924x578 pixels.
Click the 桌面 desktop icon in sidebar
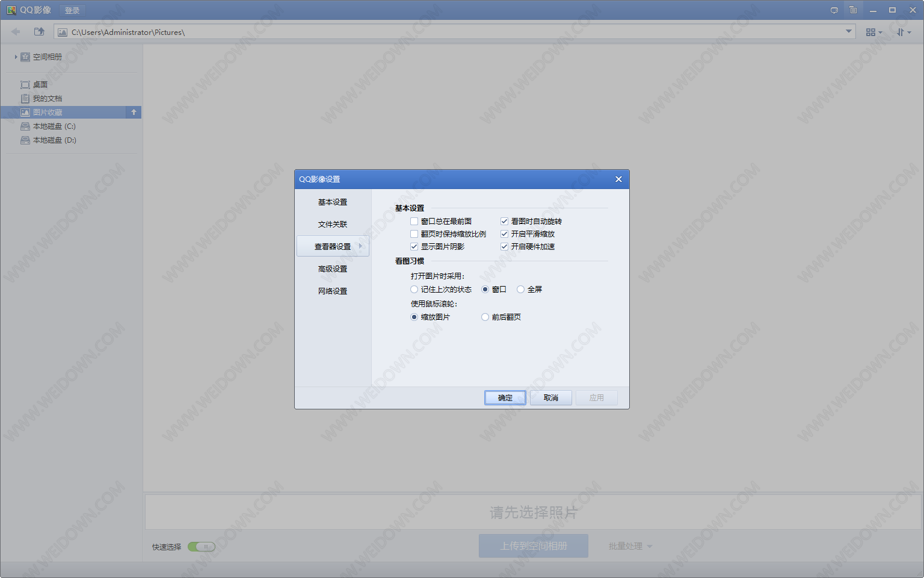25,85
